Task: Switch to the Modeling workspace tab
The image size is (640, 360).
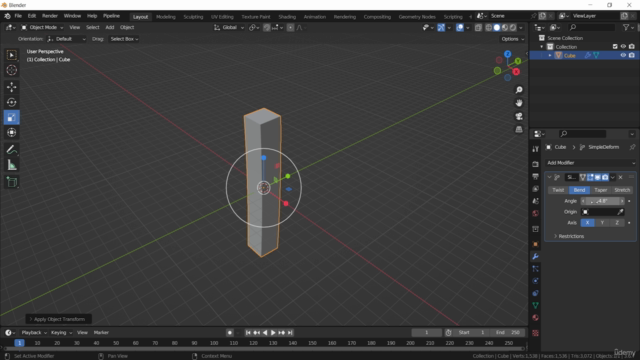Action: pyautogui.click(x=166, y=17)
